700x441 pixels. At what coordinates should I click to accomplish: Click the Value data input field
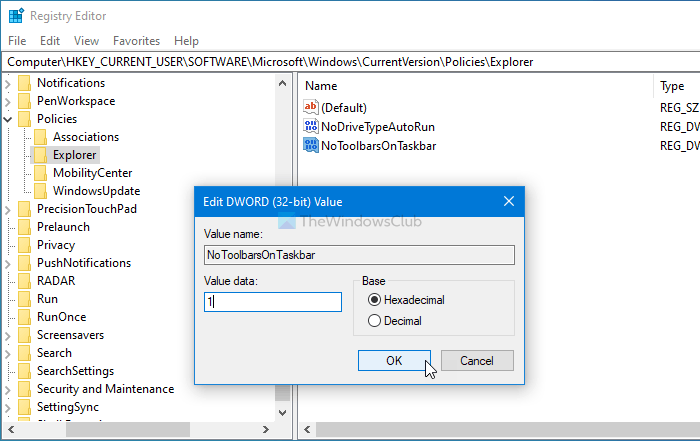pos(273,302)
